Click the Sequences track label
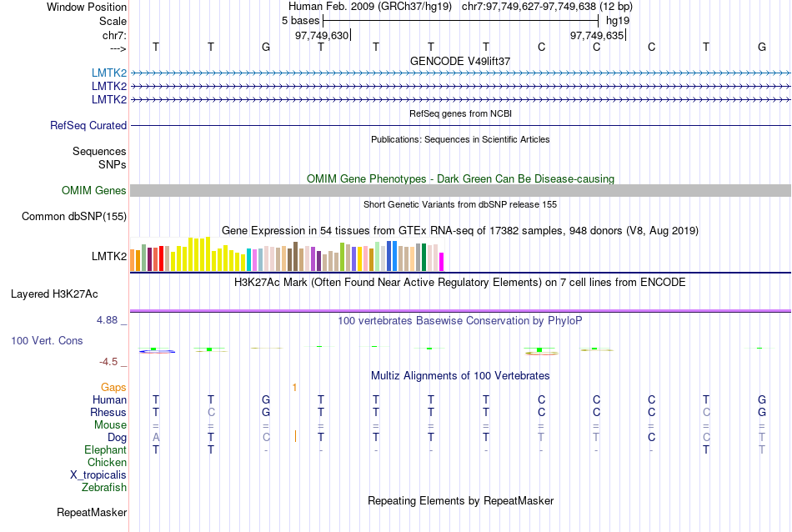 (99, 151)
